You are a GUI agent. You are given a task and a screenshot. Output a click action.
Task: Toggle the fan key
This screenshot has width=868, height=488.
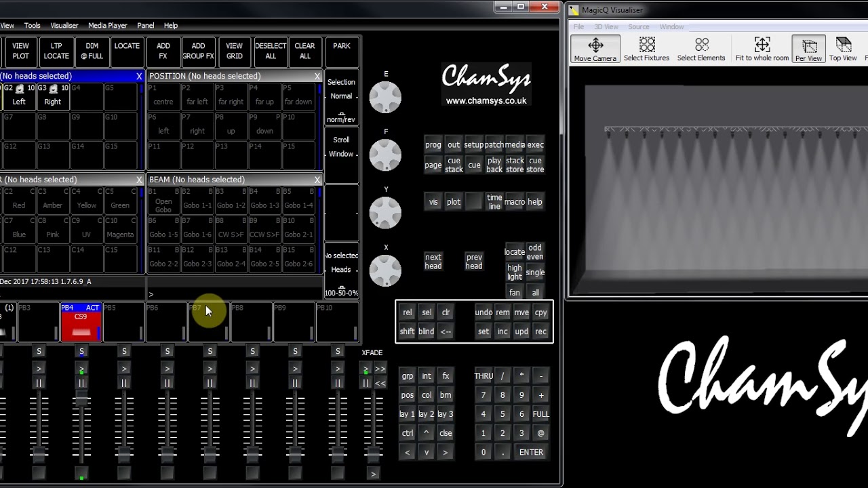pyautogui.click(x=515, y=293)
